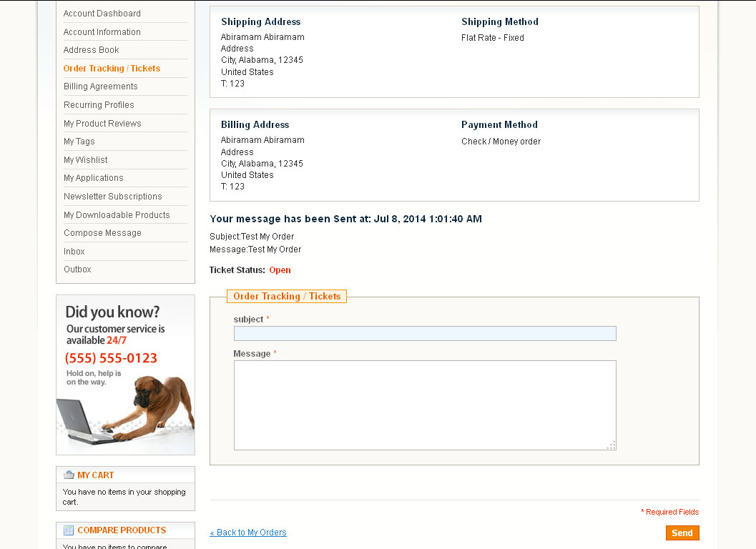Click Compose Message in sidebar
Screen dimensions: 756x549
pyautogui.click(x=103, y=233)
